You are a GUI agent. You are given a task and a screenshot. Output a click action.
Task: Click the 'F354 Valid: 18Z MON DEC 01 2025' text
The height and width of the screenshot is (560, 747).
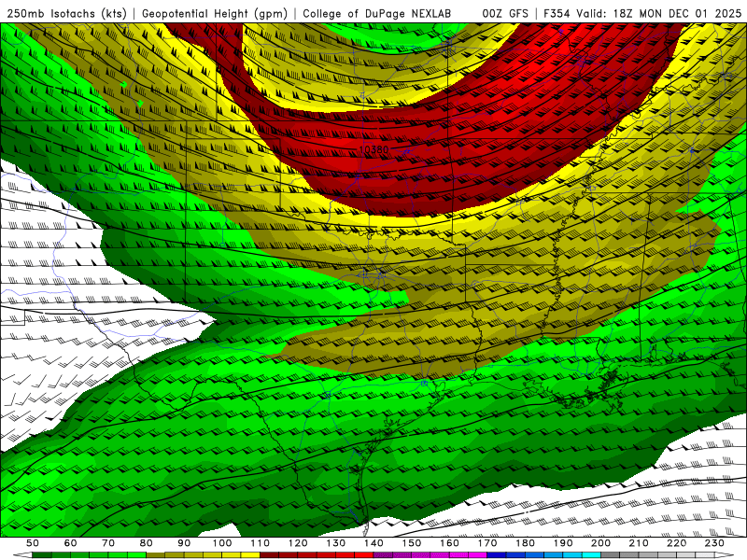pos(642,13)
